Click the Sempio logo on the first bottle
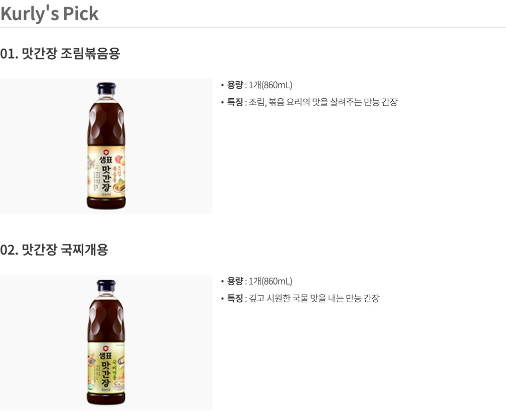 click(x=106, y=151)
